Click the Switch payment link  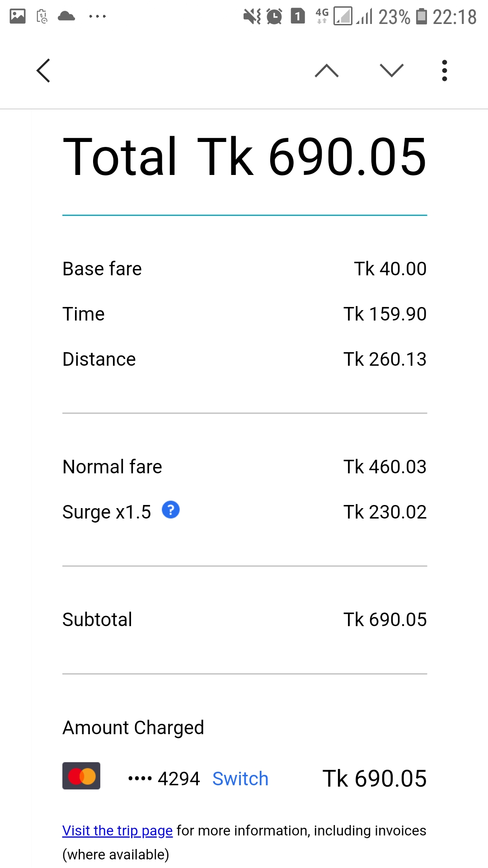point(240,779)
